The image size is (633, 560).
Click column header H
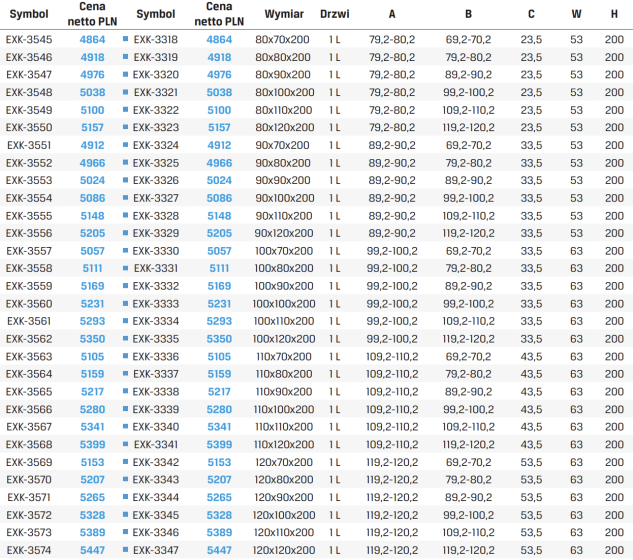pyautogui.click(x=614, y=14)
